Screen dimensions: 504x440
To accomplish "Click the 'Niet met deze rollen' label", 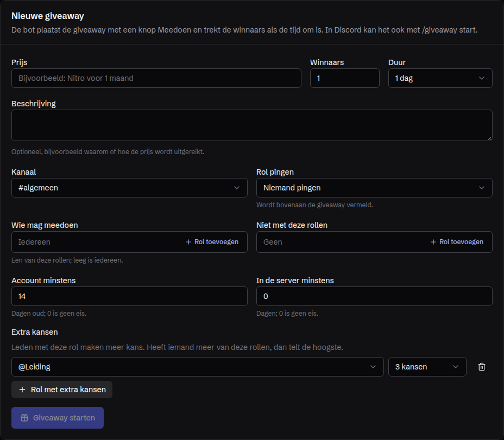I will [292, 225].
